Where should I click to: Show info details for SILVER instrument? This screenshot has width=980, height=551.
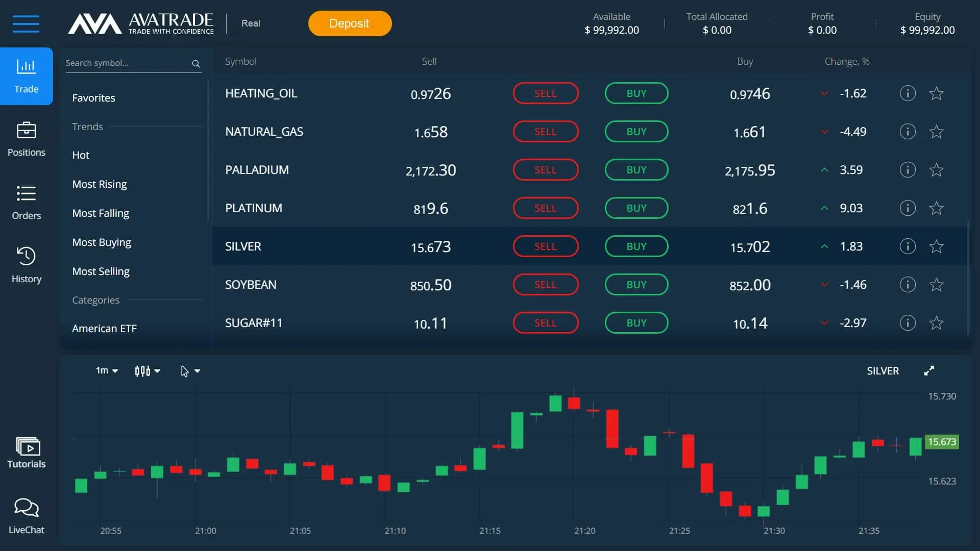(908, 246)
